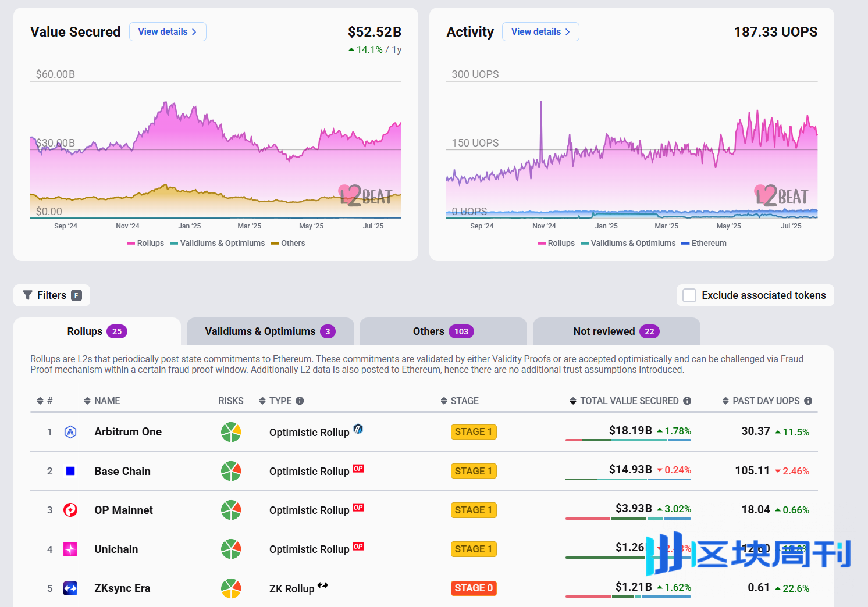Toggle Validiums & Optimiums legend in Value Secured chart
868x607 pixels.
click(x=218, y=243)
